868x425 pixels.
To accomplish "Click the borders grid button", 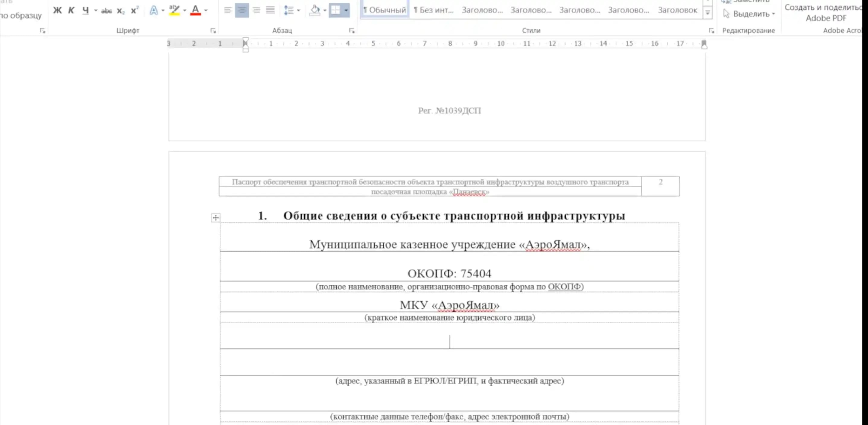I will click(x=336, y=10).
